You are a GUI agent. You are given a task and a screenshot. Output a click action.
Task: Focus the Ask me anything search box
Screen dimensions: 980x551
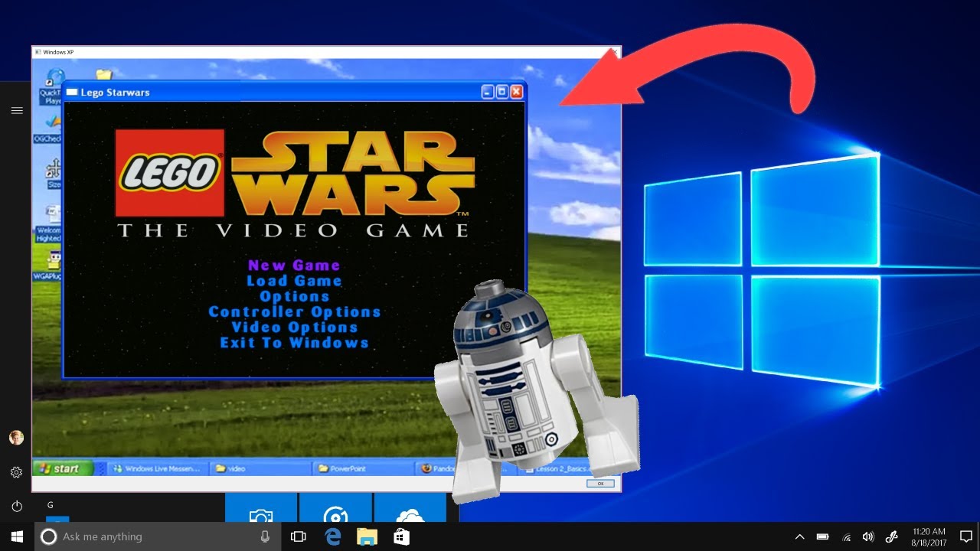(x=158, y=536)
